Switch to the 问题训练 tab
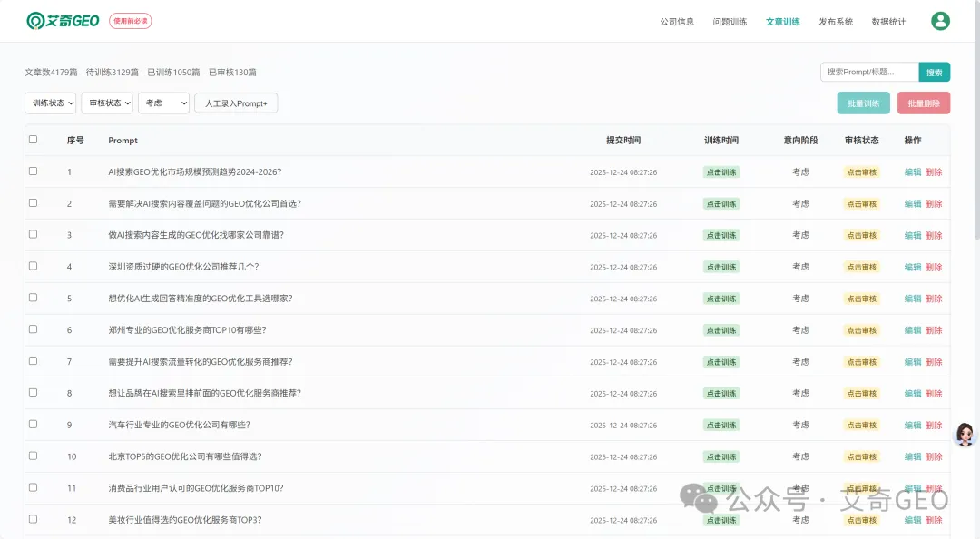This screenshot has height=539, width=980. [x=730, y=22]
